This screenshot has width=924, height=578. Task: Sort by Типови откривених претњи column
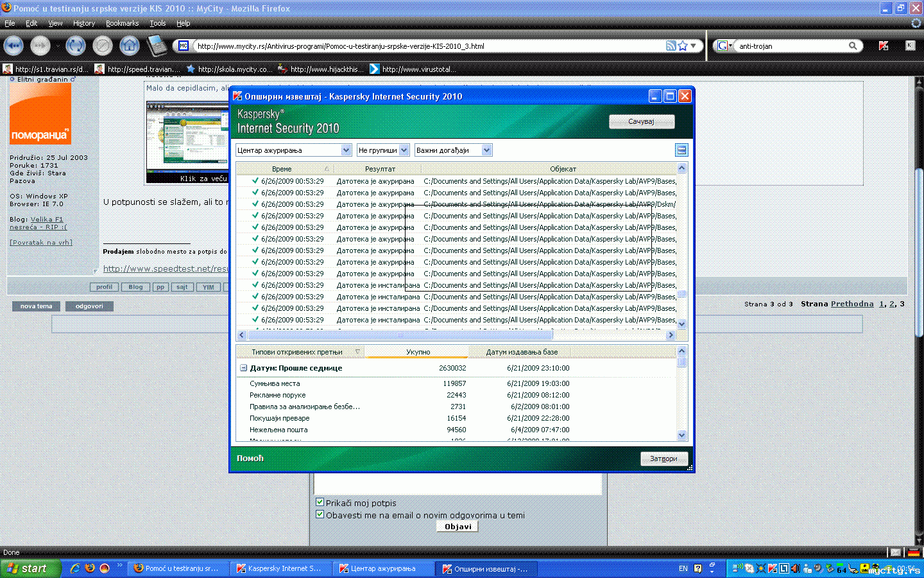(x=302, y=352)
